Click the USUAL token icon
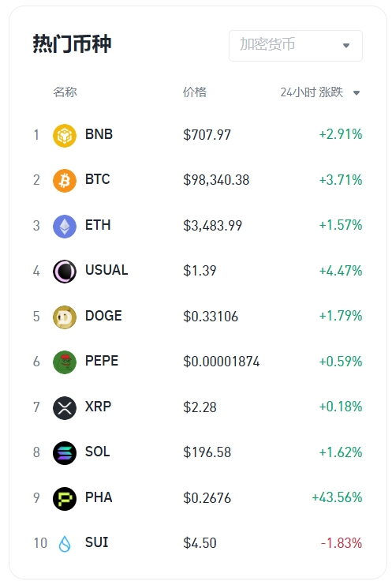 tap(65, 272)
